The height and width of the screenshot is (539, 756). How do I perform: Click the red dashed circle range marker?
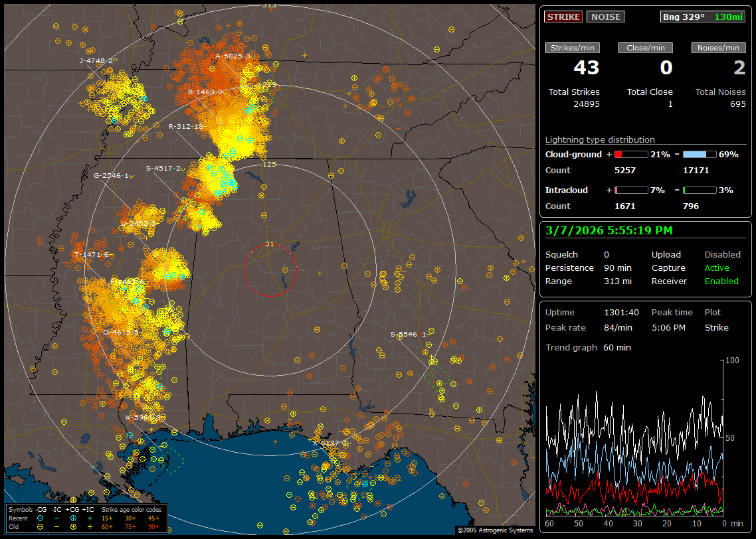point(270,269)
